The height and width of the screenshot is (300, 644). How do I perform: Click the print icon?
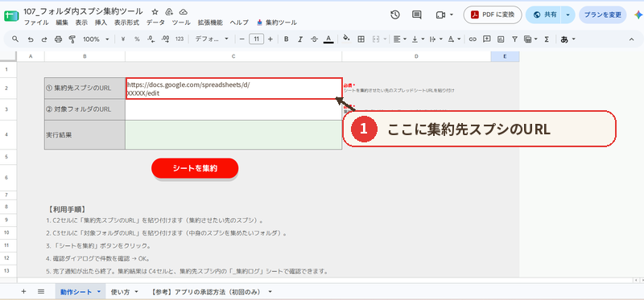point(58,39)
